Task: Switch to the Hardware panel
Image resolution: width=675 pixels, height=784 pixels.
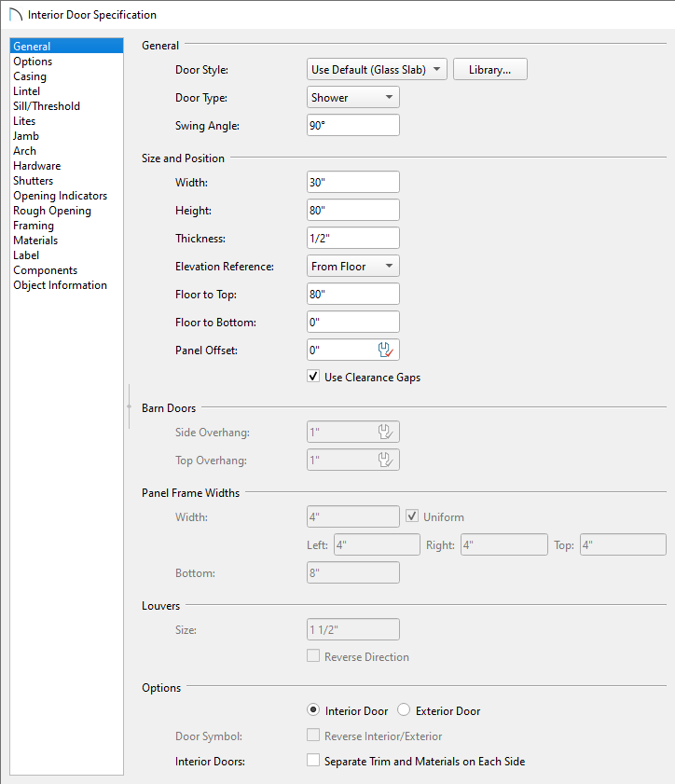Action: tap(66, 166)
